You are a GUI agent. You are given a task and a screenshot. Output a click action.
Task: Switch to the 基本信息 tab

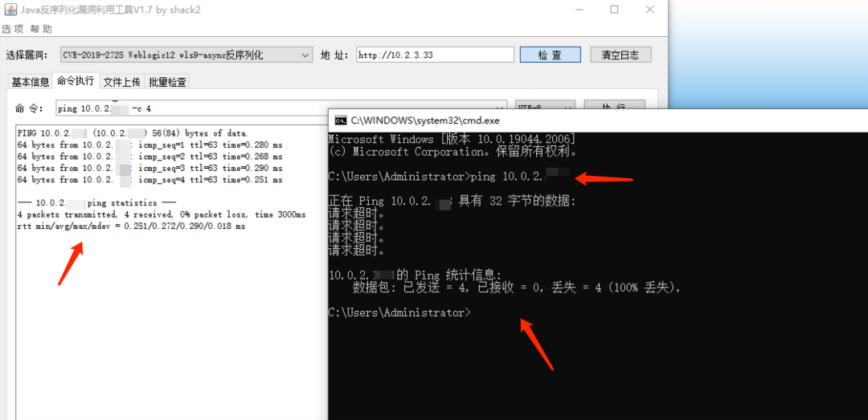[31, 82]
